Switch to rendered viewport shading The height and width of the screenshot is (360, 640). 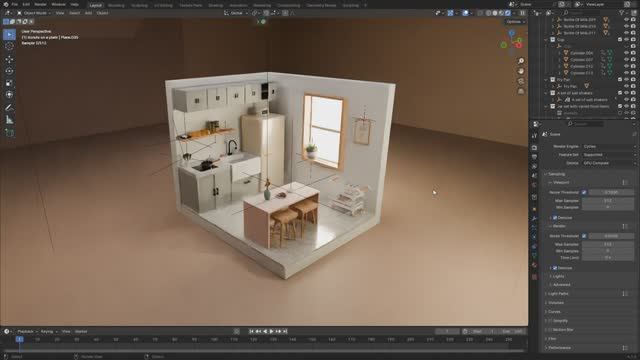508,13
